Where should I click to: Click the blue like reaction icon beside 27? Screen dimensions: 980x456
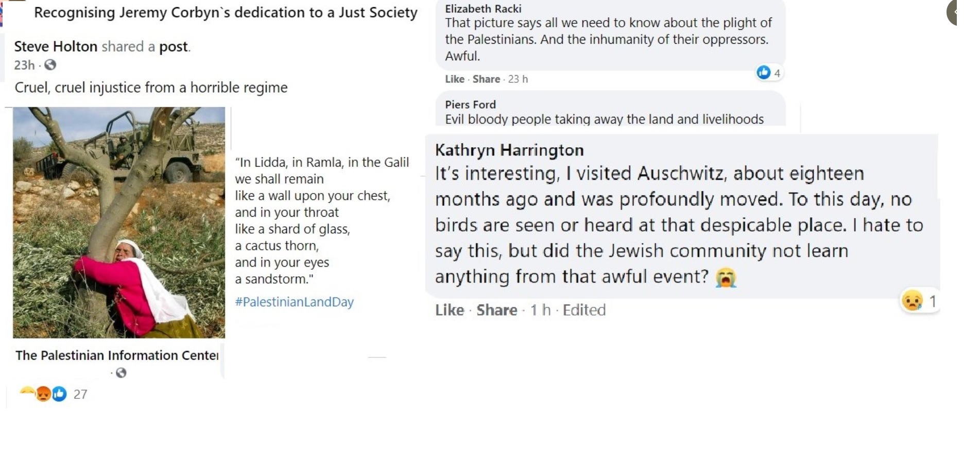pyautogui.click(x=60, y=394)
